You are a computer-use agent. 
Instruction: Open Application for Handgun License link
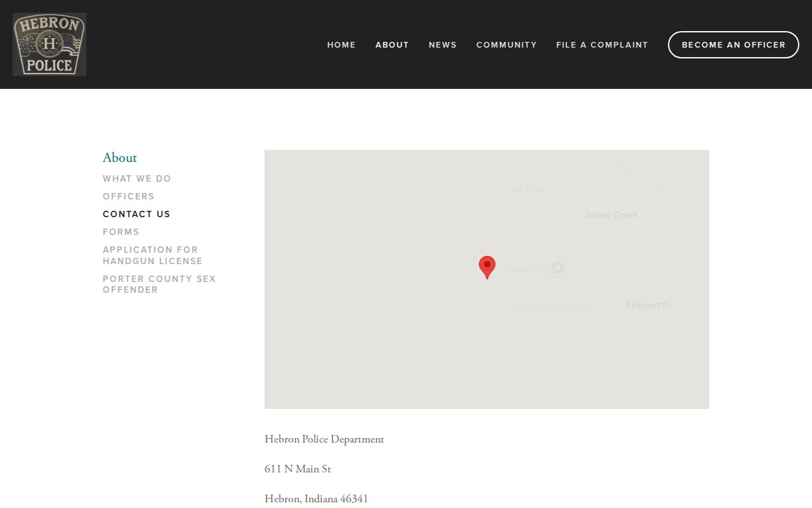[x=153, y=255]
